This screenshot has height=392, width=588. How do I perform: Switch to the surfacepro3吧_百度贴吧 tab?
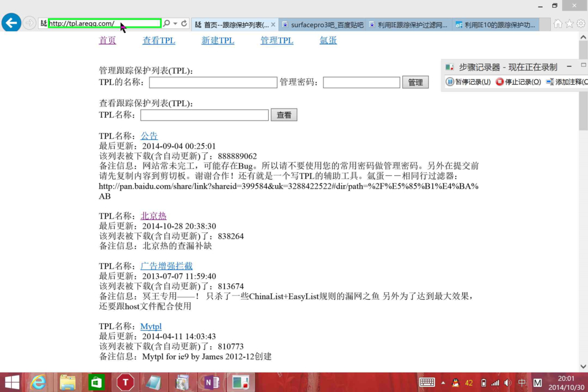coord(322,25)
